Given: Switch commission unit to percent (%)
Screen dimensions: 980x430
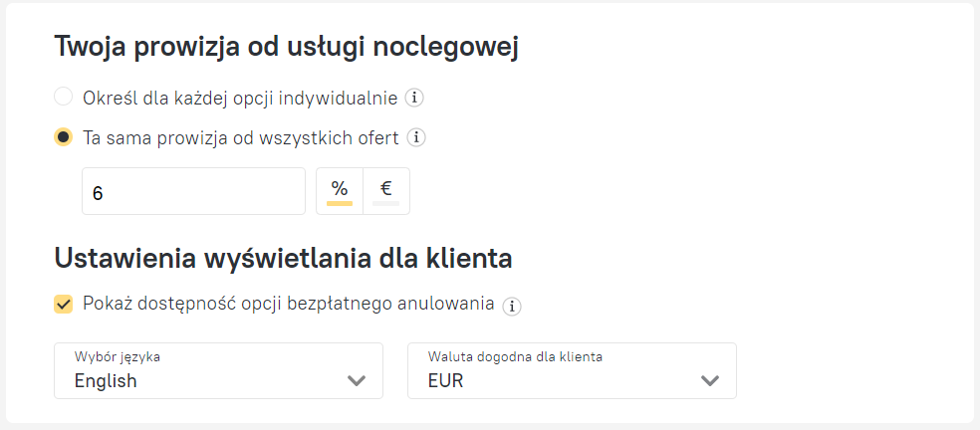Looking at the screenshot, I should click(340, 190).
